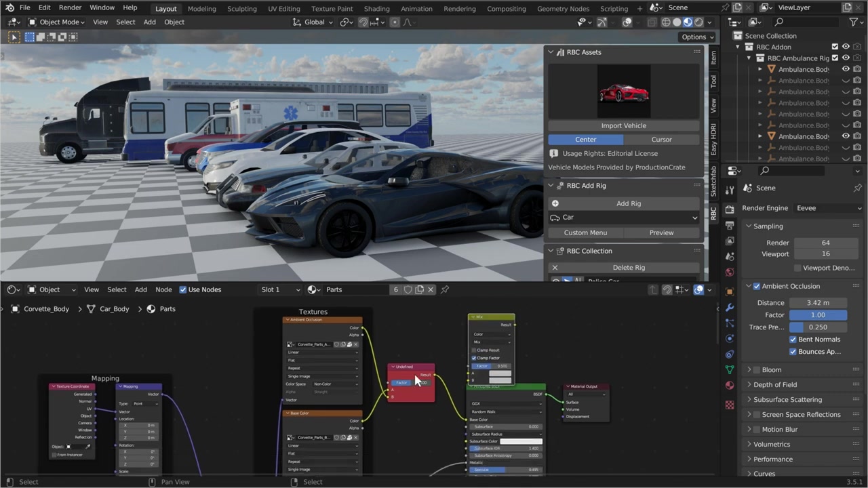Click the Render samples field showing 64

pyautogui.click(x=825, y=243)
